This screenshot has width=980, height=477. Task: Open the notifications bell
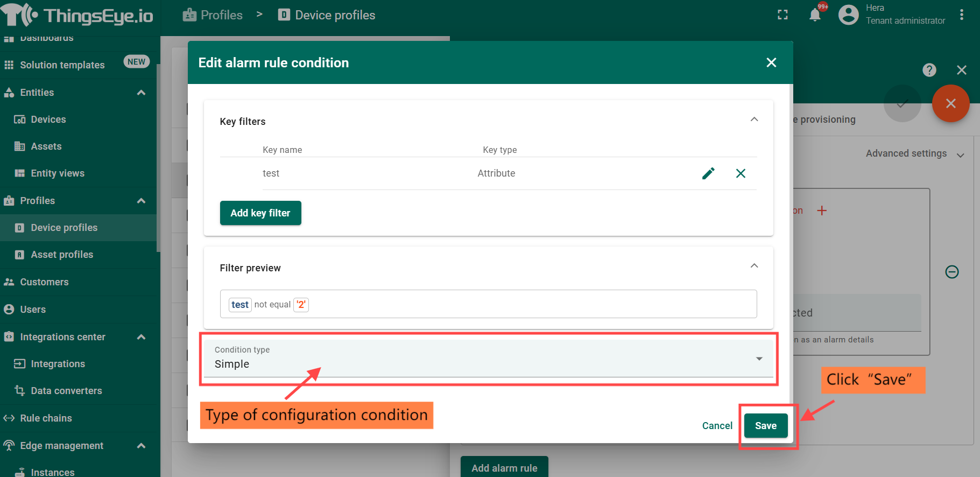[x=815, y=15]
